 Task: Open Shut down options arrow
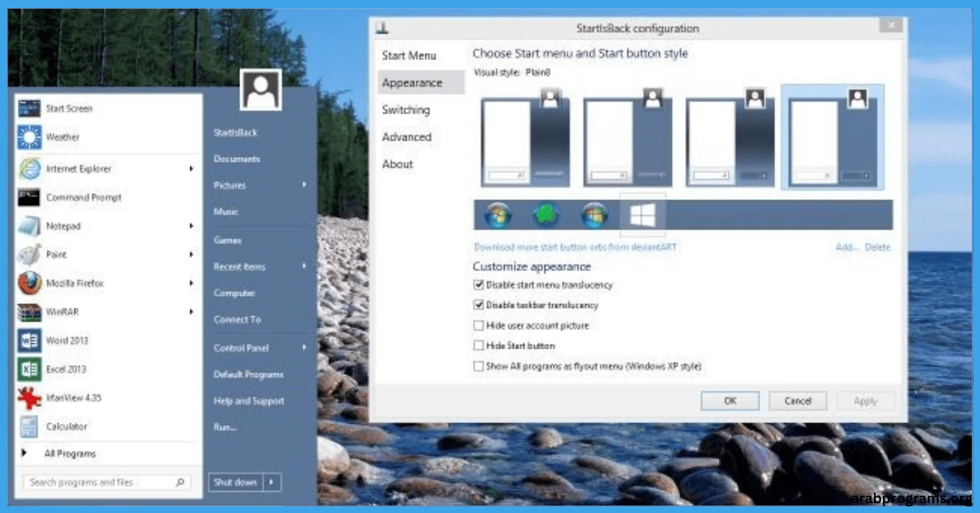(272, 482)
